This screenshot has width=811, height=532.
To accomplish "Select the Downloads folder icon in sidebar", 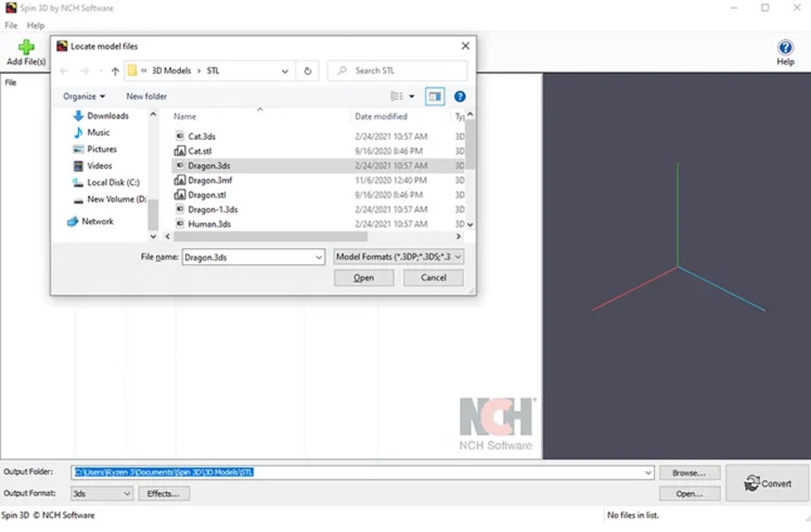I will click(79, 116).
